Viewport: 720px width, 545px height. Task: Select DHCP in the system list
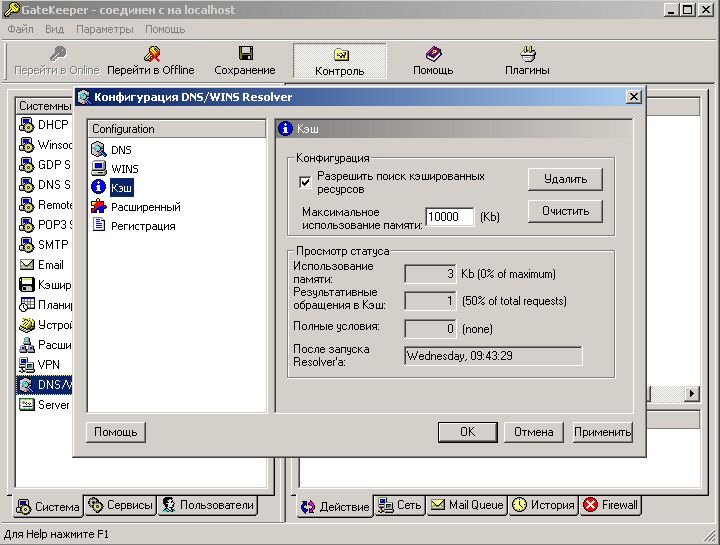coord(44,125)
